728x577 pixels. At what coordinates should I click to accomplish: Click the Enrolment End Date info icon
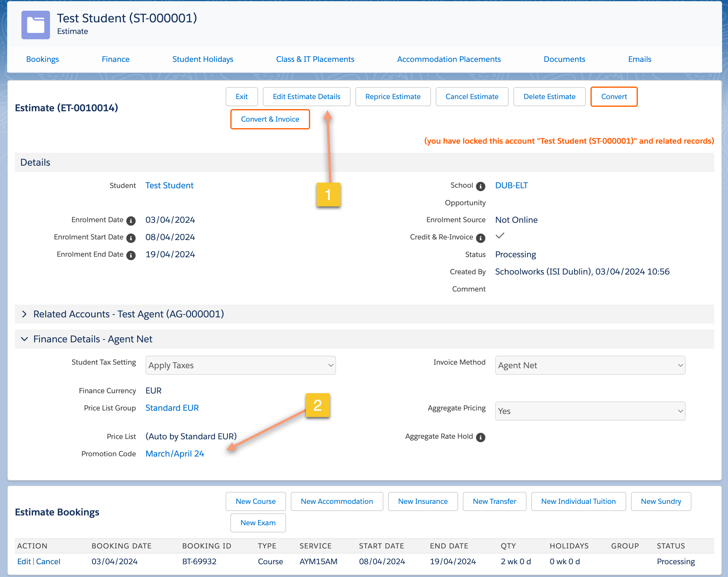[x=131, y=255]
